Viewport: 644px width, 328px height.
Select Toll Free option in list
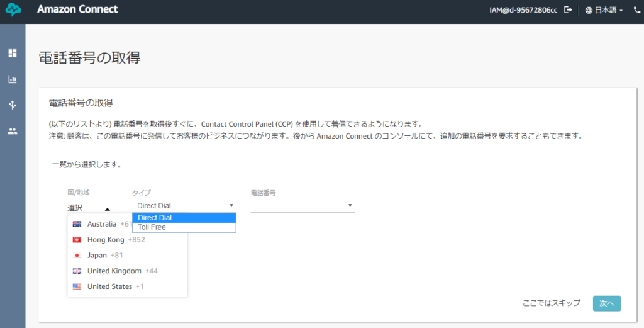tap(184, 227)
